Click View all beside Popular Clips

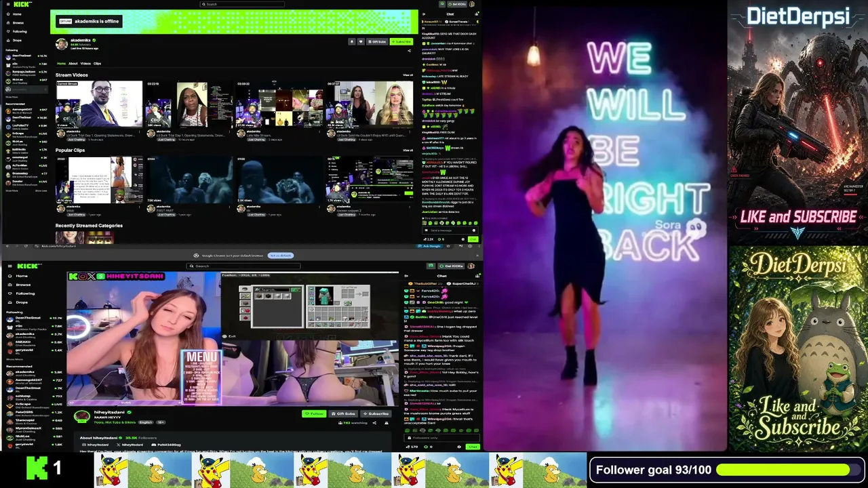(x=408, y=150)
